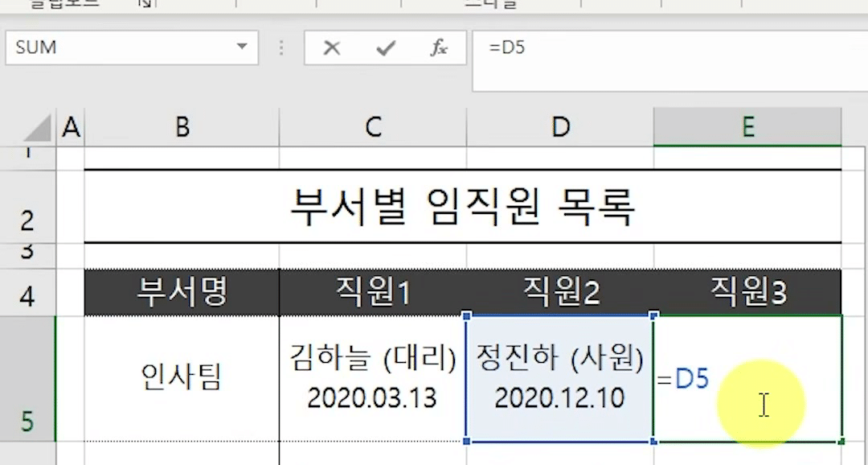The width and height of the screenshot is (868, 465).
Task: Click the 직원2 header cell
Action: (560, 293)
